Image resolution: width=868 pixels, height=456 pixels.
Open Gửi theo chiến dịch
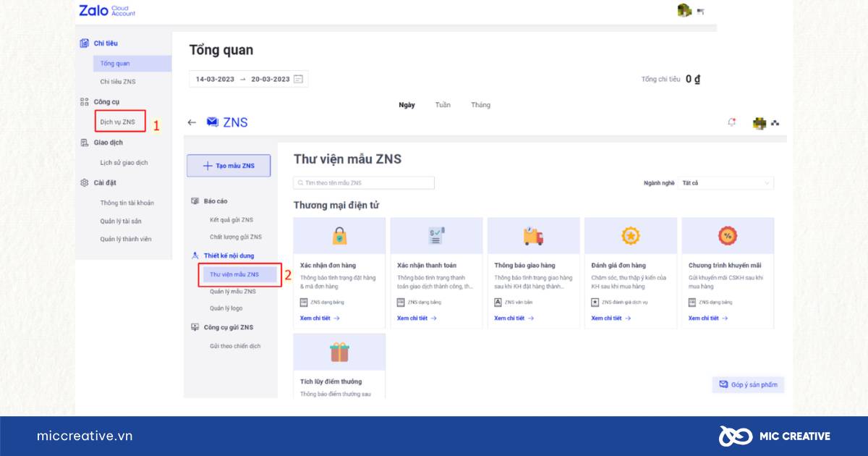coord(235,346)
